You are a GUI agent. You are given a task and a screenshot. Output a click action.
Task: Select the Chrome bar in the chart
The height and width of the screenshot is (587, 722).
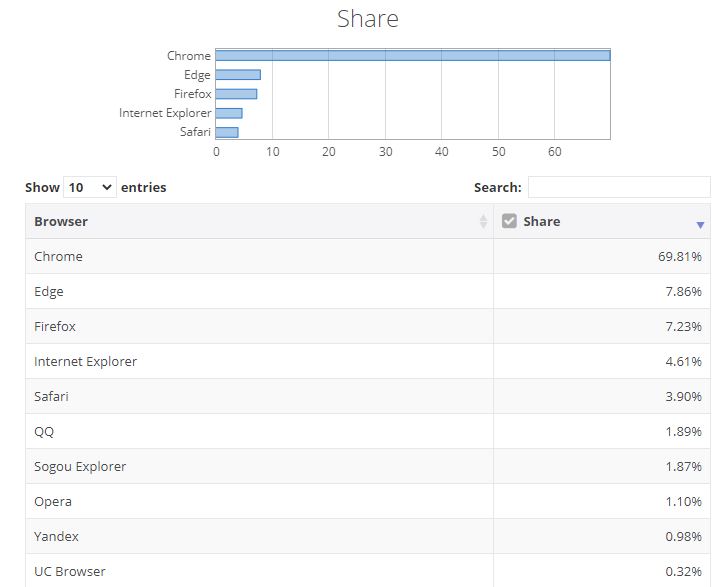(412, 55)
